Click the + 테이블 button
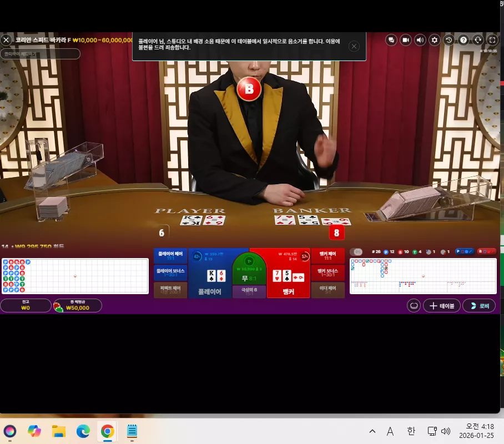Image resolution: width=504 pixels, height=444 pixels. click(442, 306)
